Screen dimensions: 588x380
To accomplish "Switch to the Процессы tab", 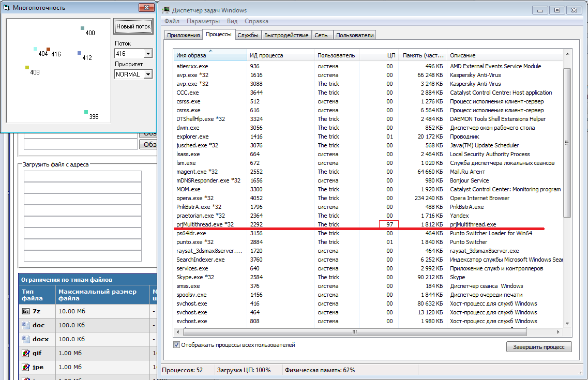I will 219,35.
